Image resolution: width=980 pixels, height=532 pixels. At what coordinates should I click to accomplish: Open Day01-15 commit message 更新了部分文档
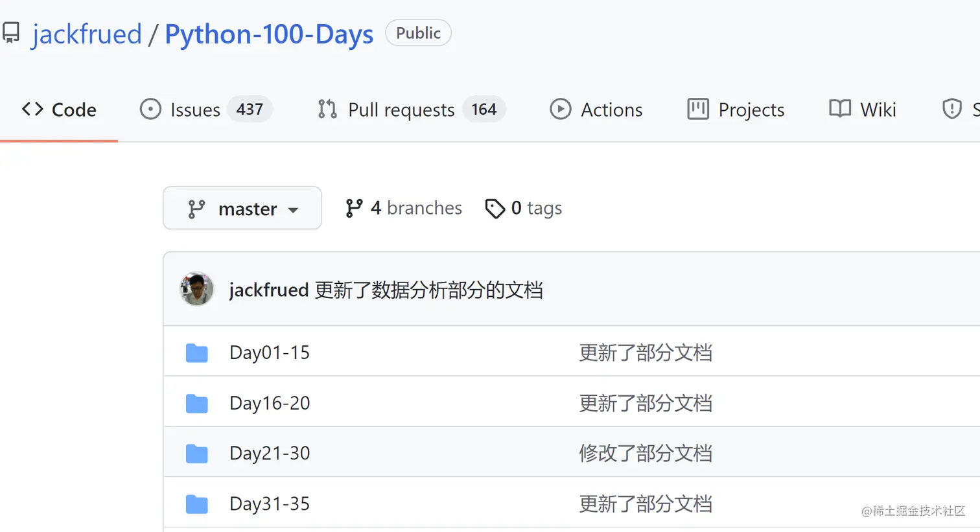click(x=646, y=353)
